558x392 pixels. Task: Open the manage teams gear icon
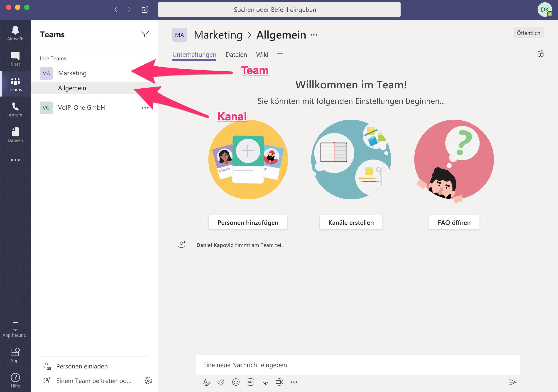pyautogui.click(x=148, y=380)
